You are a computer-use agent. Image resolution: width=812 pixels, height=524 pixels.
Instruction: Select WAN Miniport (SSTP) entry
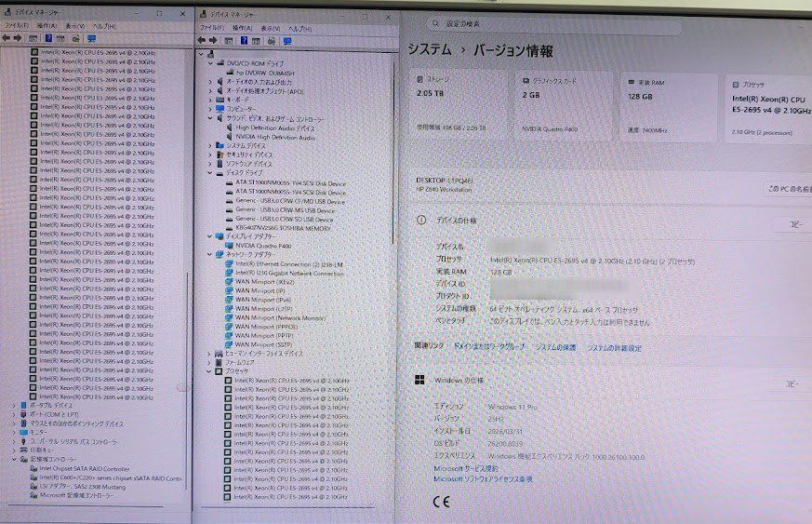pyautogui.click(x=263, y=344)
